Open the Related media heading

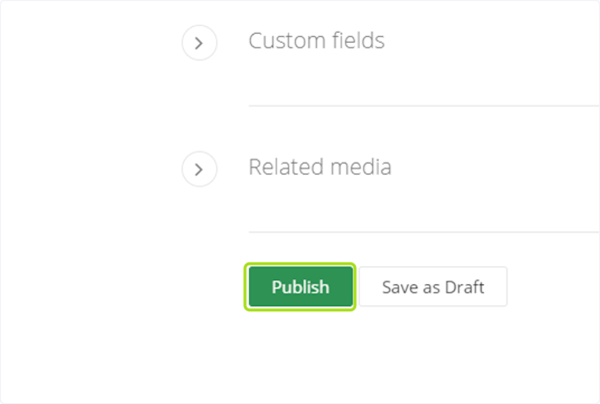click(320, 167)
